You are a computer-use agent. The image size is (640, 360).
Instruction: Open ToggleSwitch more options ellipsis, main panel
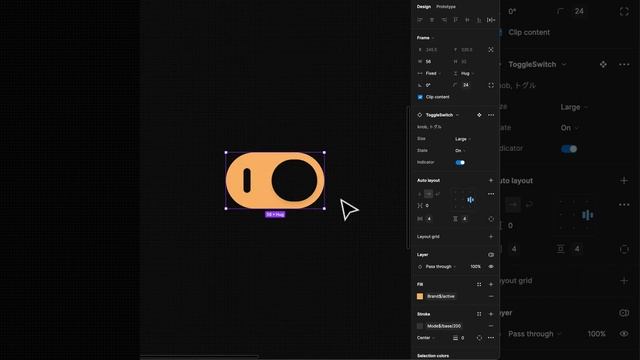491,115
